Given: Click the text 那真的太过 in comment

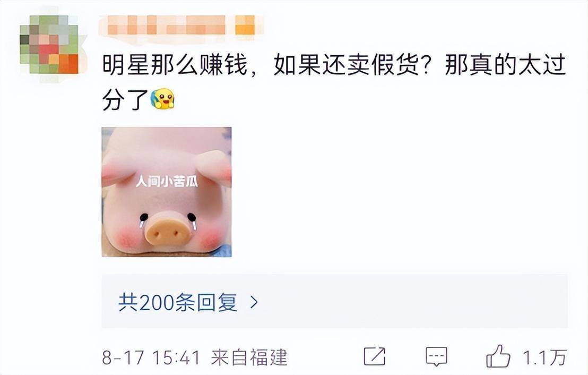Looking at the screenshot, I should (505, 66).
